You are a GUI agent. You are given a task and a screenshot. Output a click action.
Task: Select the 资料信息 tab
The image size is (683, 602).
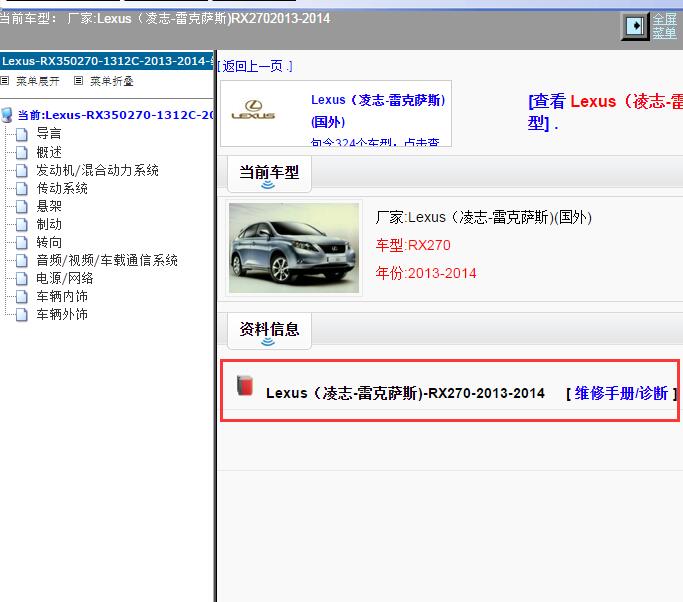pyautogui.click(x=269, y=330)
